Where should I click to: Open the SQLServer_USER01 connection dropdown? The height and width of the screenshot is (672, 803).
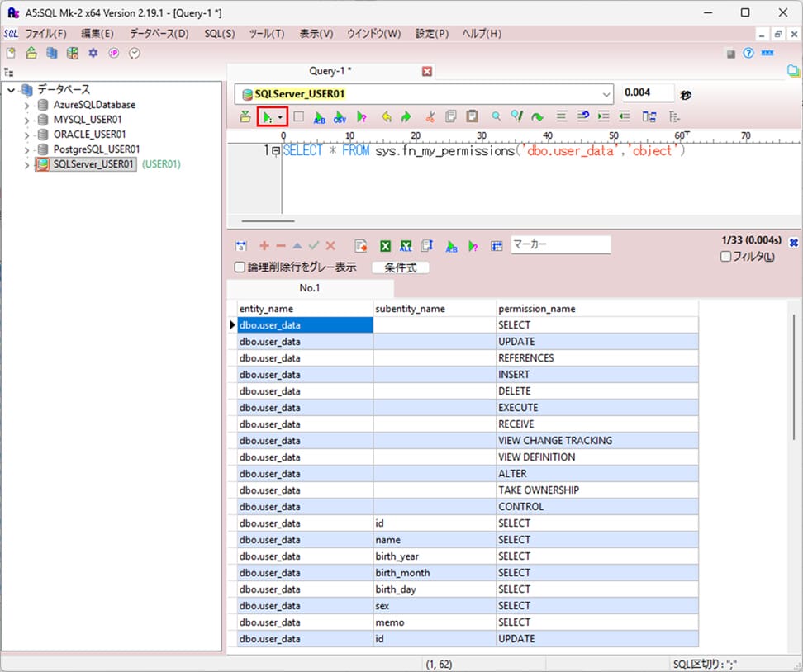606,94
